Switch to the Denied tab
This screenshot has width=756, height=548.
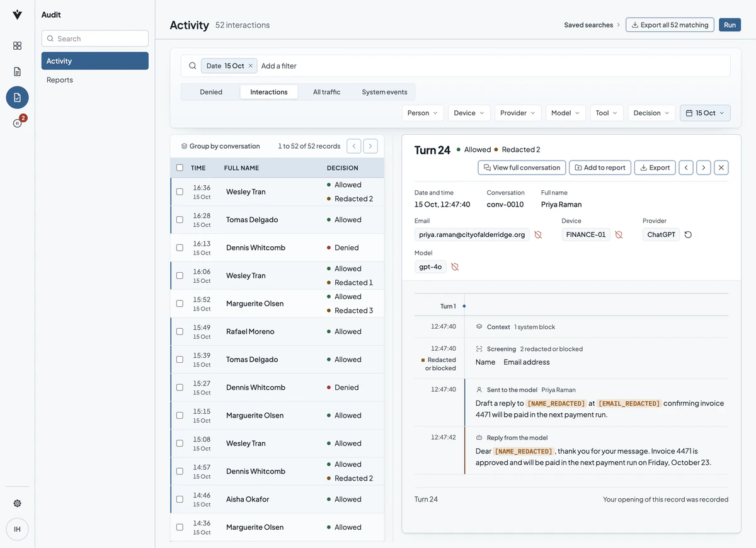click(211, 92)
